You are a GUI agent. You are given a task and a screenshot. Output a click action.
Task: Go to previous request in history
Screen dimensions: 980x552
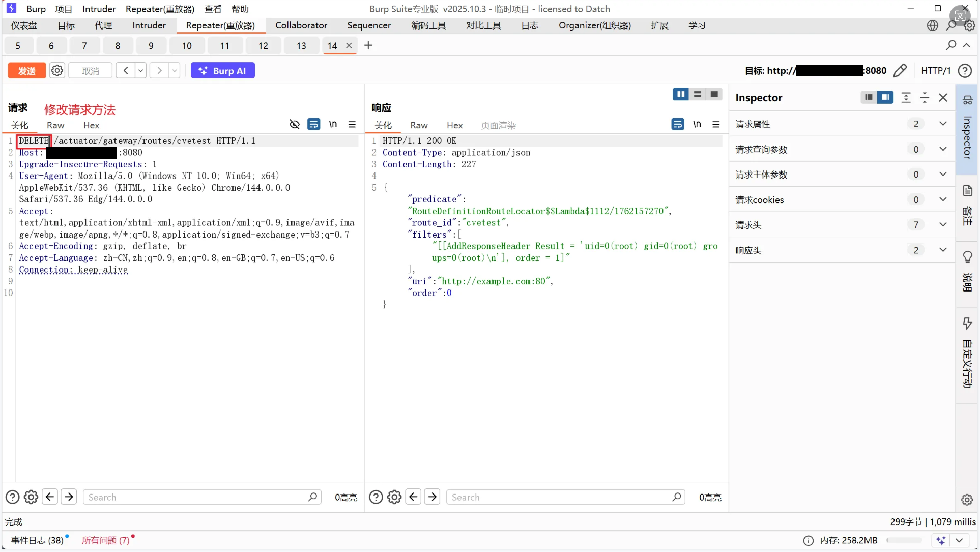[125, 71]
